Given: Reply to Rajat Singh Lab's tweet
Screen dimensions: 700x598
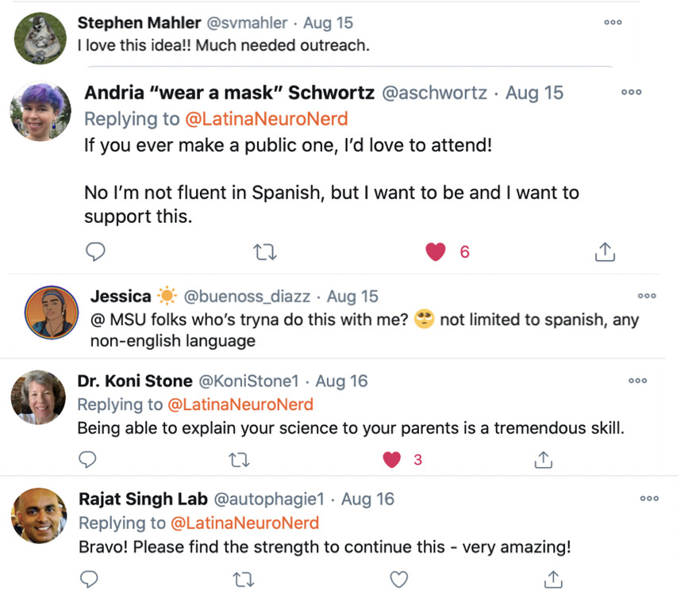Looking at the screenshot, I should [x=90, y=578].
